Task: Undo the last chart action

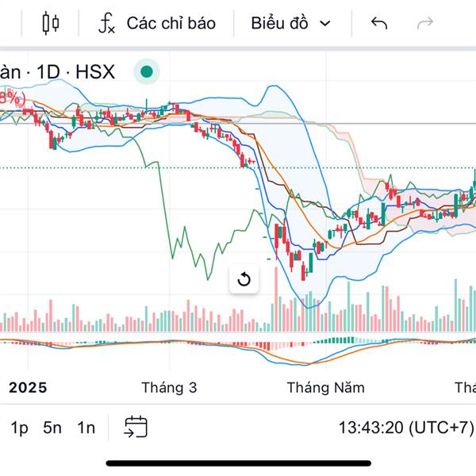Action: [379, 23]
